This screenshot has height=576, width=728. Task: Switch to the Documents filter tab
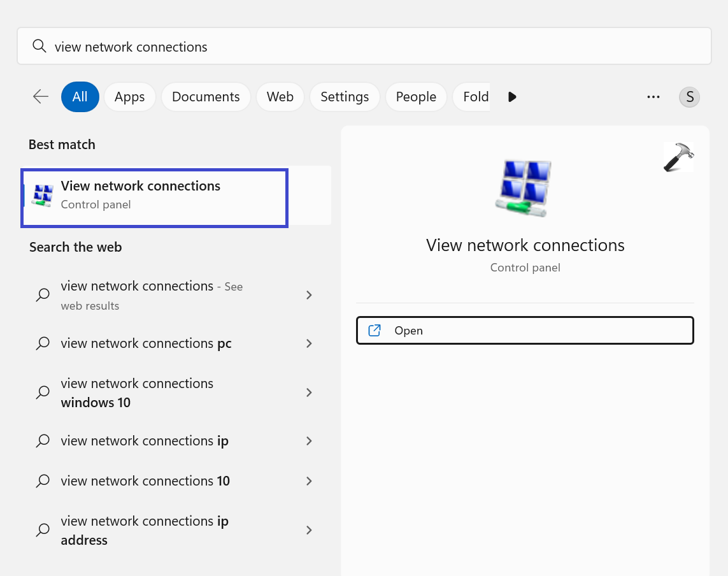point(206,97)
